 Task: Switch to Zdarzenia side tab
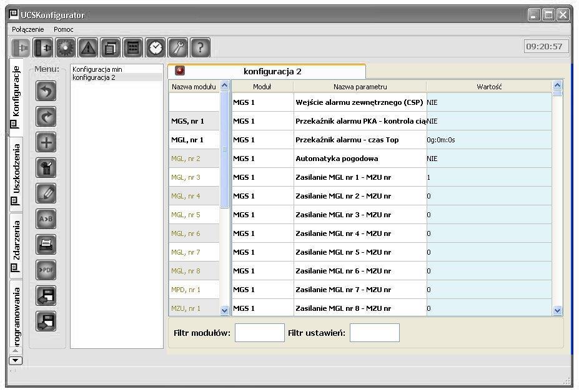16,245
